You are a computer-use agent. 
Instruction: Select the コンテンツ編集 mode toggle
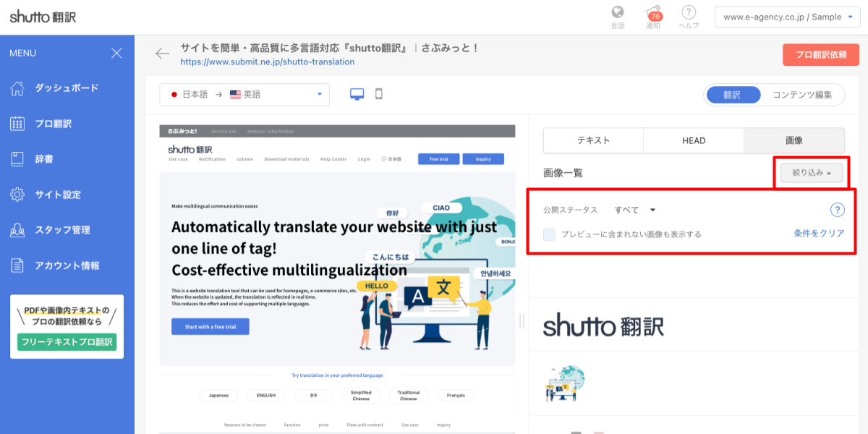pos(802,95)
